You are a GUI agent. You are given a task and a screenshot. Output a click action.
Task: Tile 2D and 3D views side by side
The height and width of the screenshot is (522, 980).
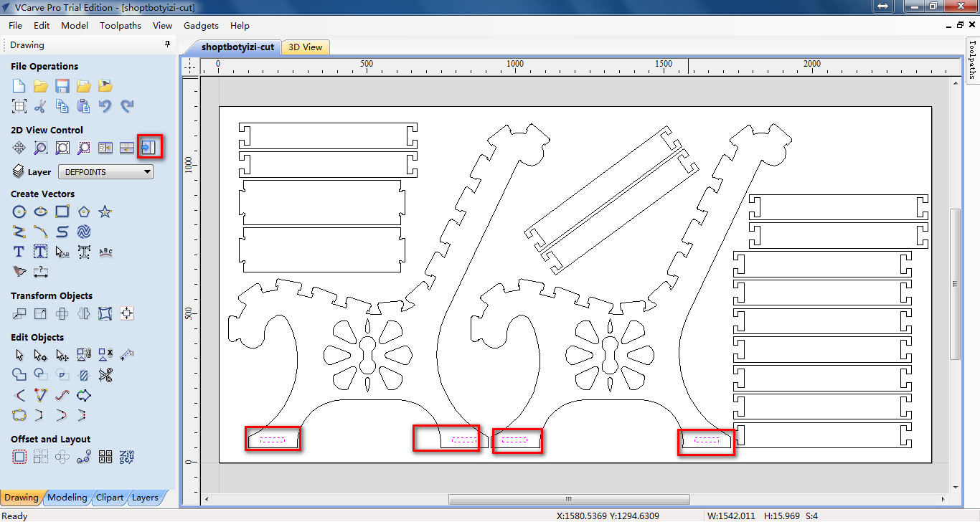(105, 148)
